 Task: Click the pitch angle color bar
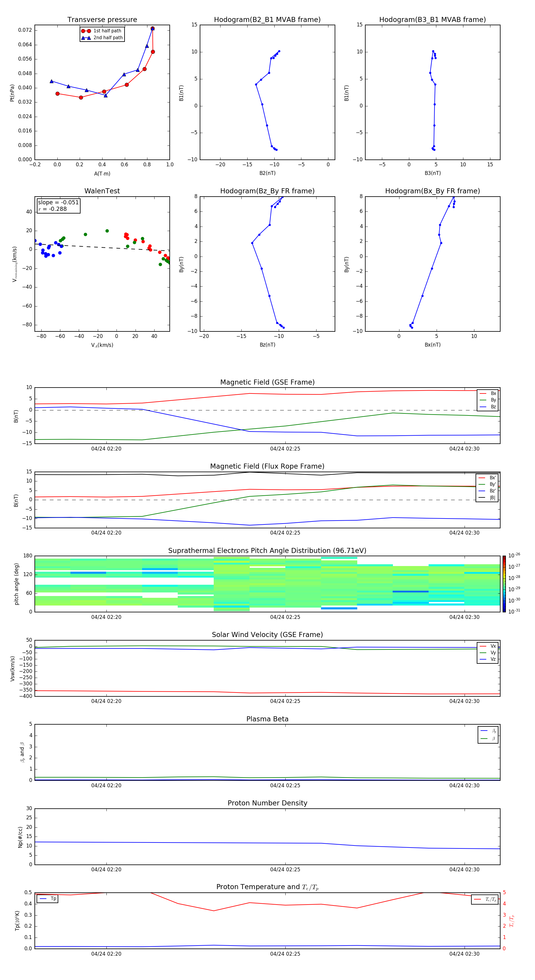pyautogui.click(x=504, y=584)
